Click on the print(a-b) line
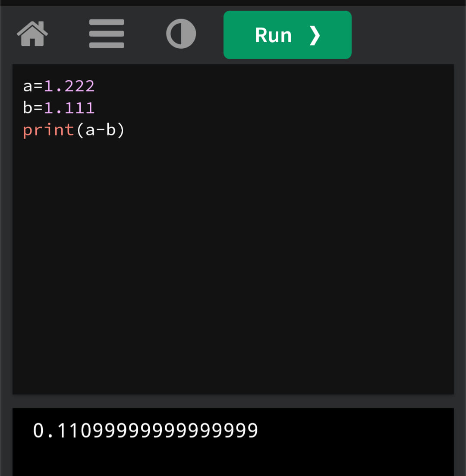Image resolution: width=466 pixels, height=476 pixels. pos(74,130)
